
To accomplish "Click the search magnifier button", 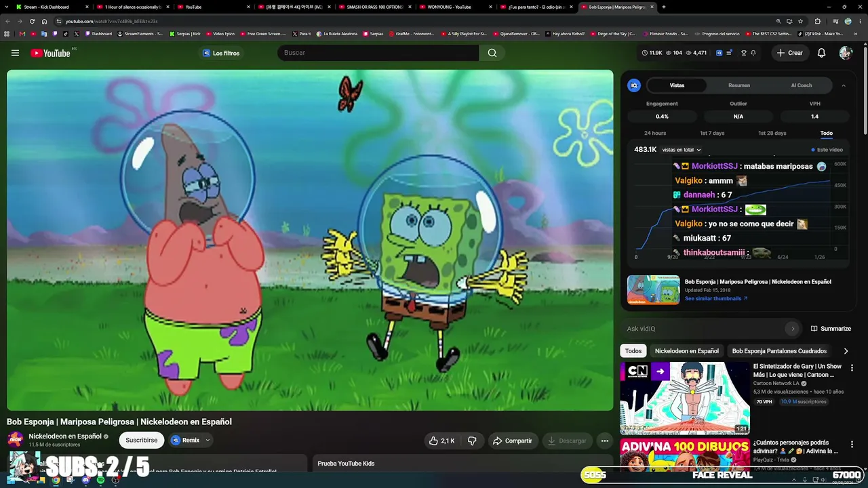I will (492, 53).
